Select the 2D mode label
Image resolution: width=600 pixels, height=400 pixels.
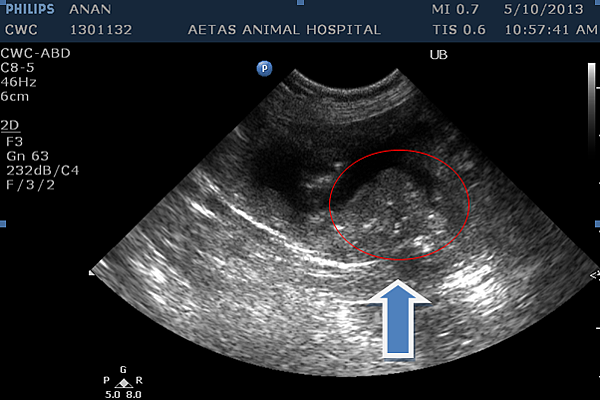(10, 125)
